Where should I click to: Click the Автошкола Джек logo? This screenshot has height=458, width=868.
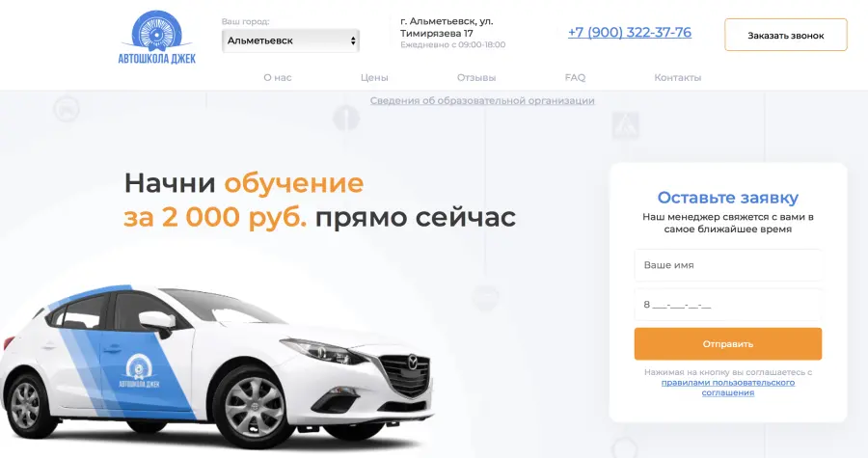click(156, 37)
